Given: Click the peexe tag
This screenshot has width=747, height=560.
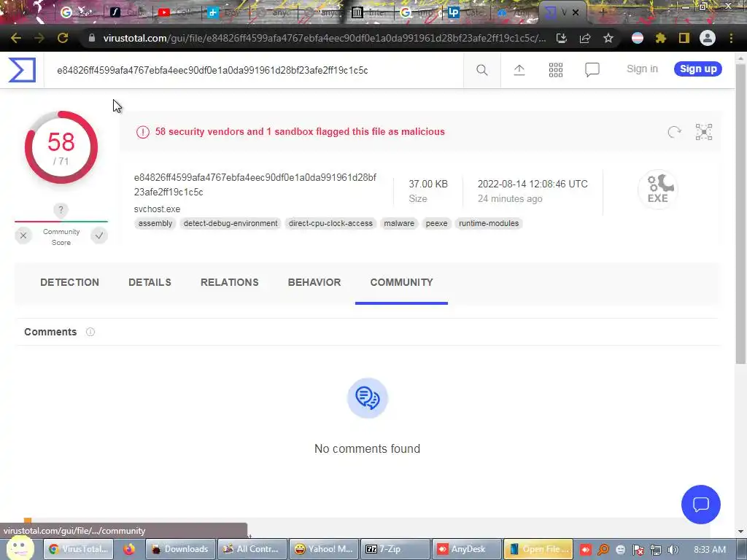Looking at the screenshot, I should coord(436,223).
